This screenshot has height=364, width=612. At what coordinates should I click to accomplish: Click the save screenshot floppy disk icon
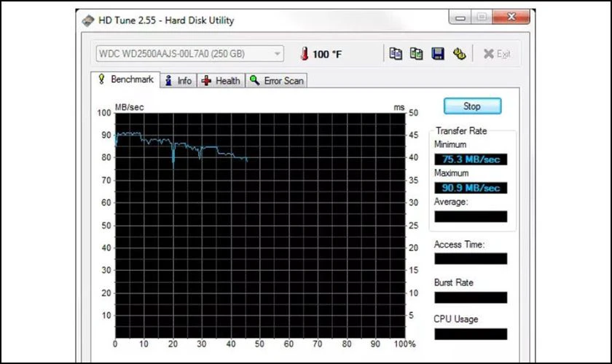point(438,53)
